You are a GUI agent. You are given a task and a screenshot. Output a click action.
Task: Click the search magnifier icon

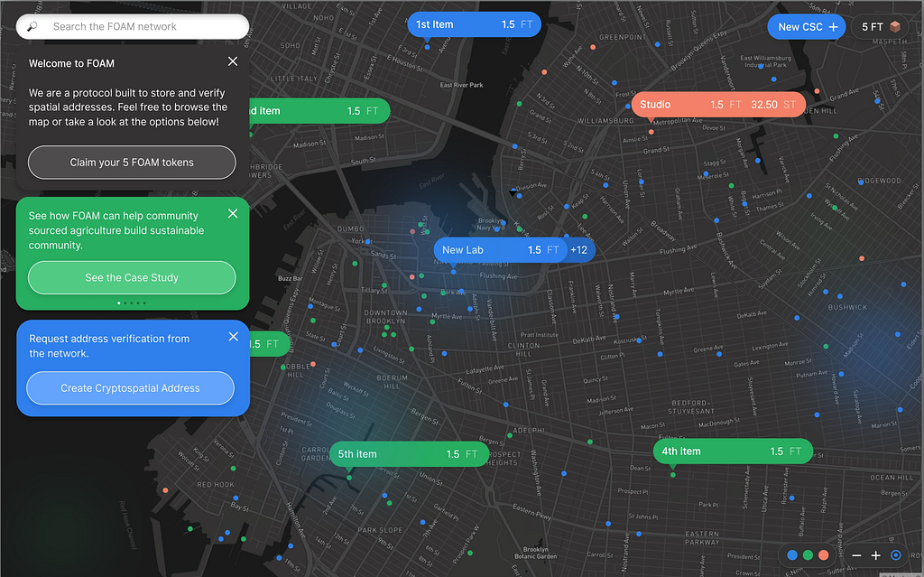click(x=32, y=26)
